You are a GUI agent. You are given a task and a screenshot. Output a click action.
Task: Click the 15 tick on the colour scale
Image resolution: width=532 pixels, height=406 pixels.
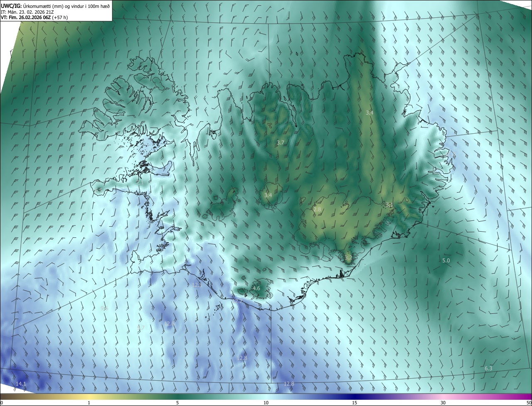click(355, 403)
